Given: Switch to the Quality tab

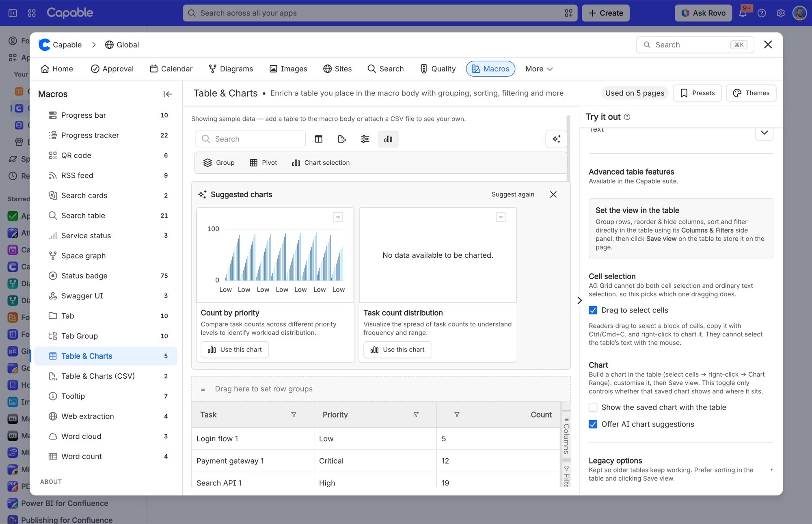Looking at the screenshot, I should click(x=438, y=69).
